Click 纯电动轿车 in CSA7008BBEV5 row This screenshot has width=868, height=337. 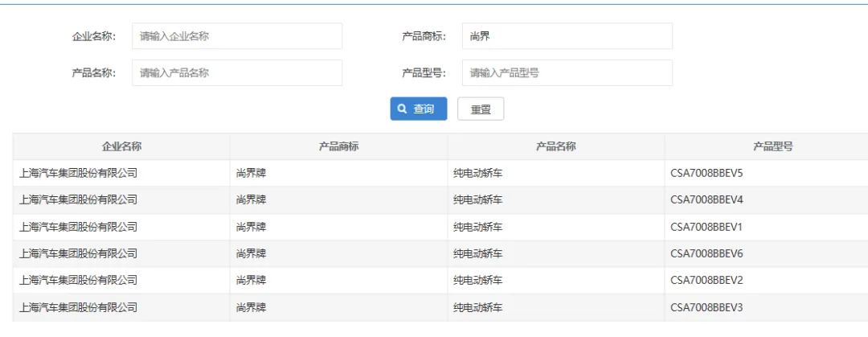click(x=477, y=174)
